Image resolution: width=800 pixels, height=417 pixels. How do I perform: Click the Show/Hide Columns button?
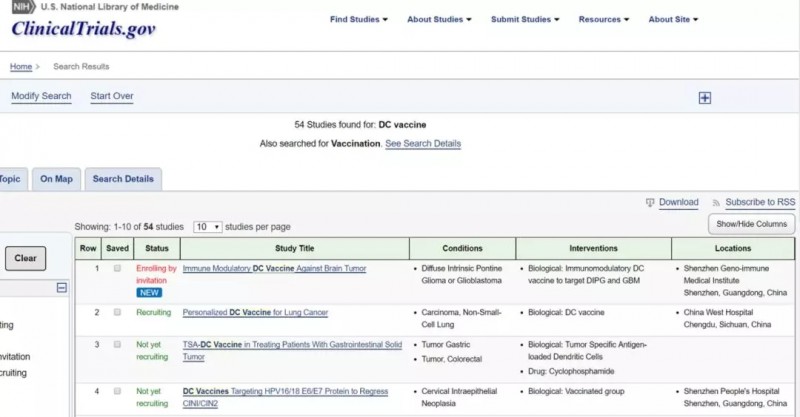[x=751, y=224]
